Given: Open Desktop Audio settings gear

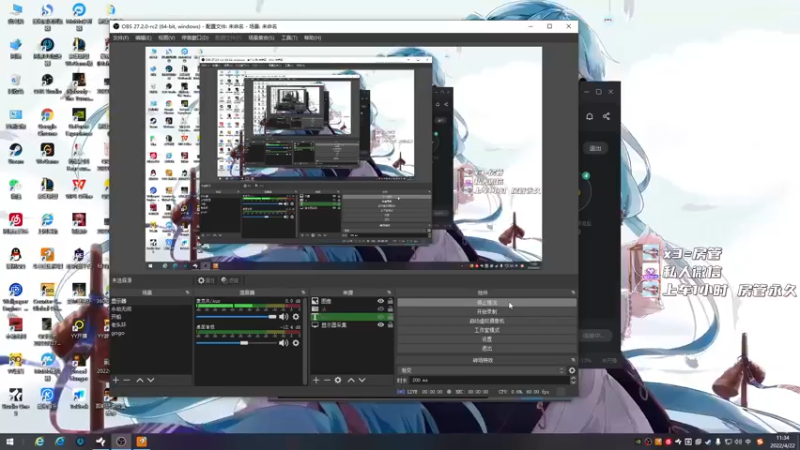Looking at the screenshot, I should (x=296, y=343).
